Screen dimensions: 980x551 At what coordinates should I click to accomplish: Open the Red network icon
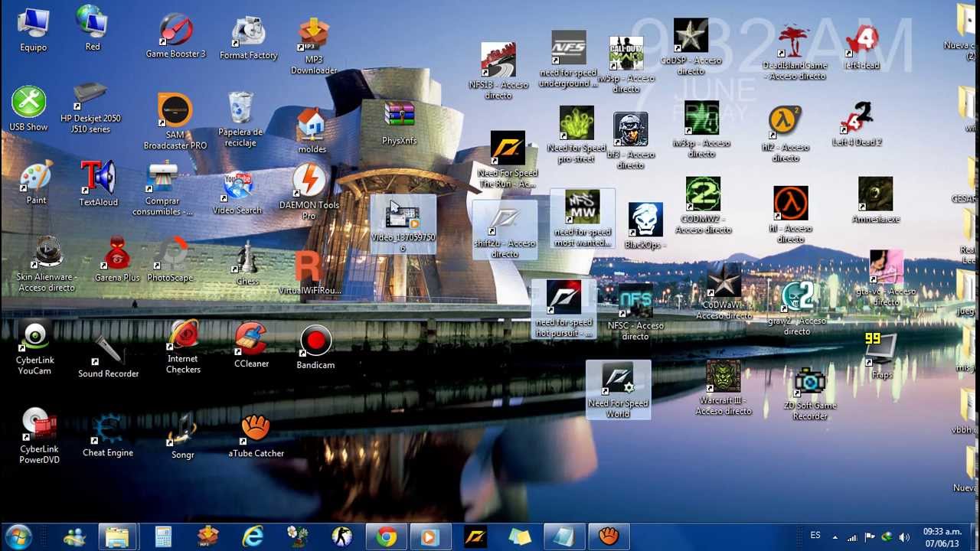coord(92,29)
